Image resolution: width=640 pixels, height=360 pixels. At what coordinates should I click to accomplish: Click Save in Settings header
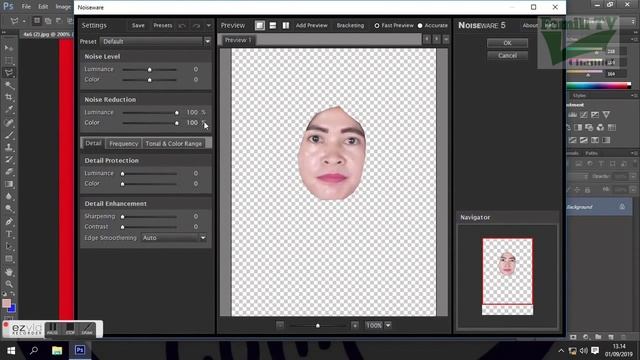pyautogui.click(x=138, y=25)
